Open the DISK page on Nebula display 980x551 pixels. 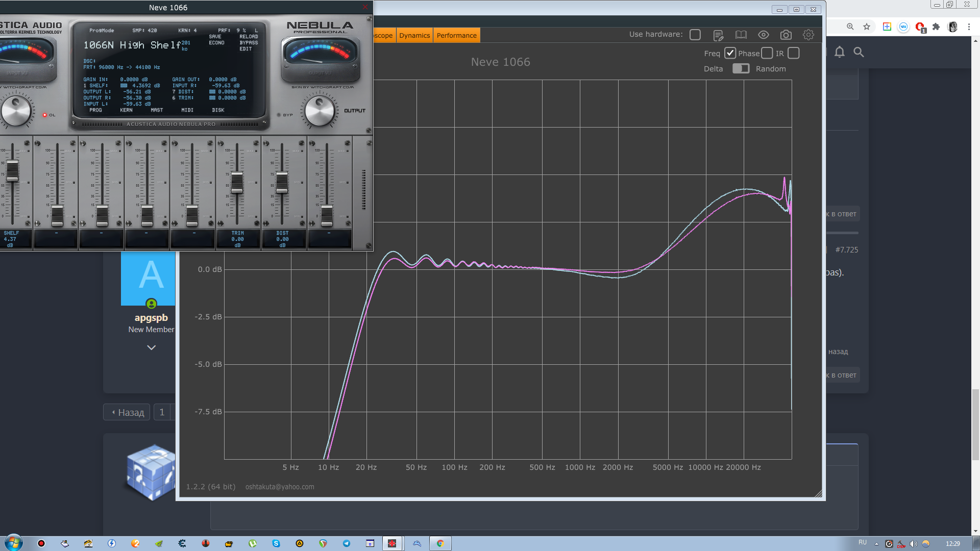(x=218, y=110)
